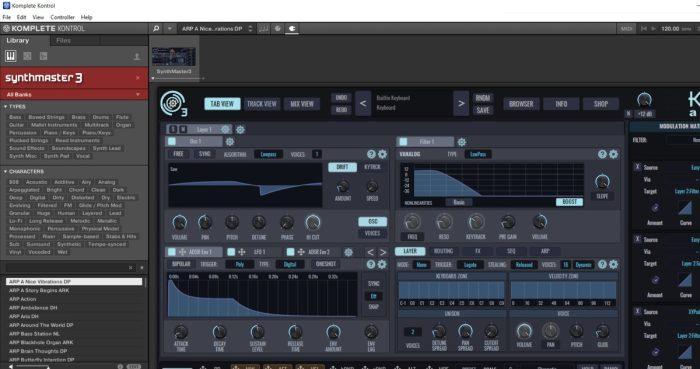The width and height of the screenshot is (700, 369).
Task: Open the Controller menu
Action: click(62, 17)
